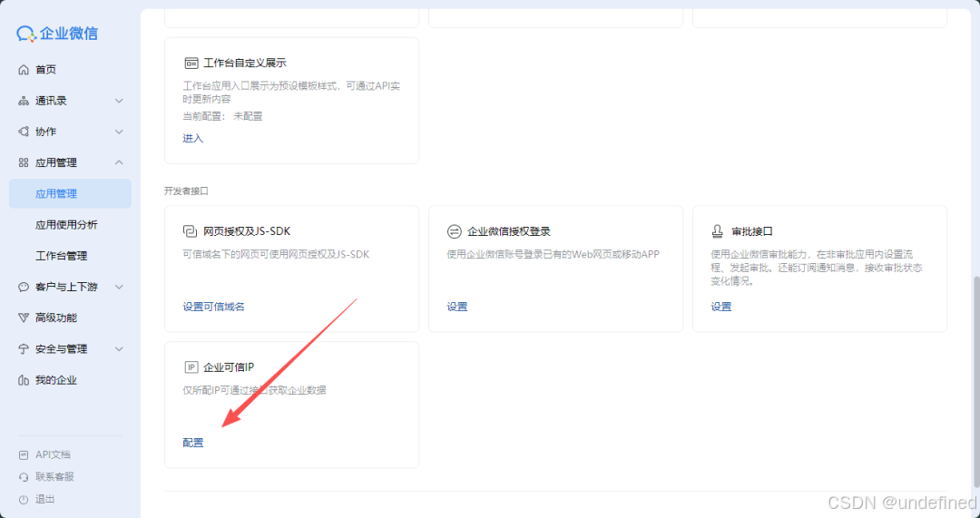Click the 工作台应用入口展示 description text
The image size is (980, 518).
(291, 93)
